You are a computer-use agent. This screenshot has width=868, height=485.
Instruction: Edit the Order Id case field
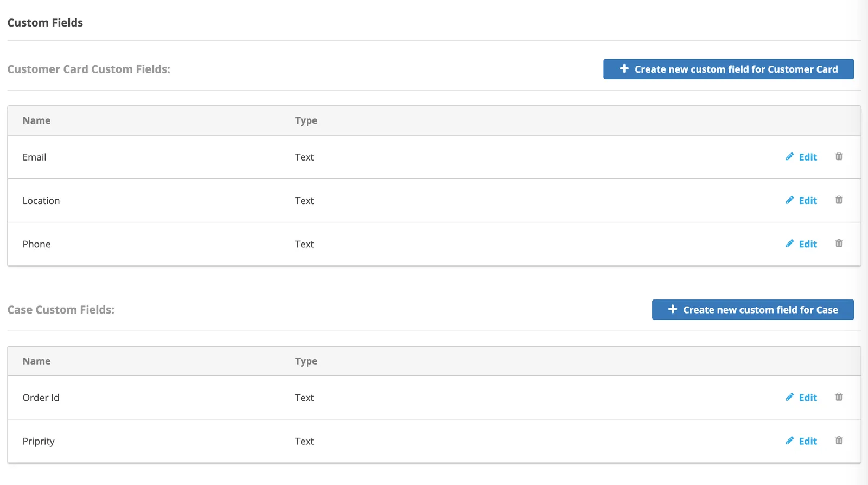(x=801, y=397)
